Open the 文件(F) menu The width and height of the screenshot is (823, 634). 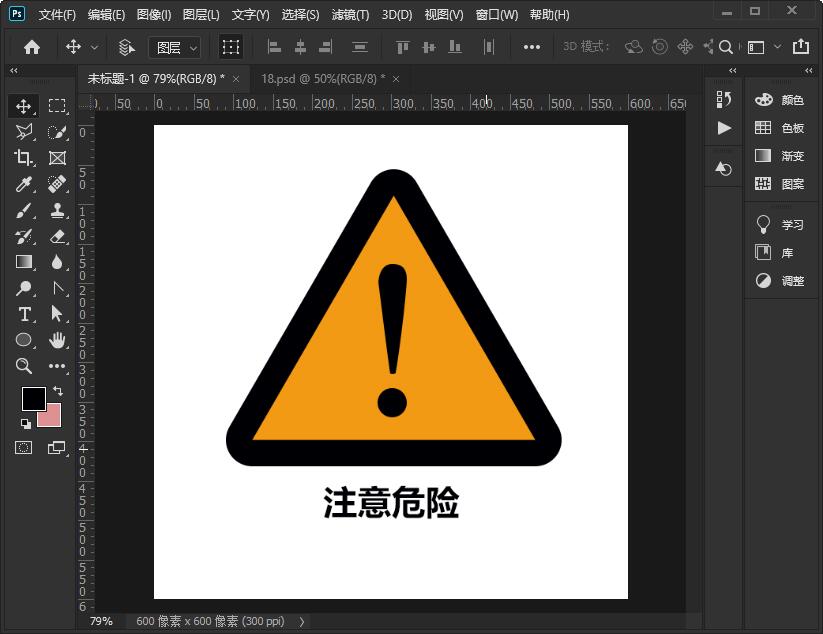click(x=57, y=15)
